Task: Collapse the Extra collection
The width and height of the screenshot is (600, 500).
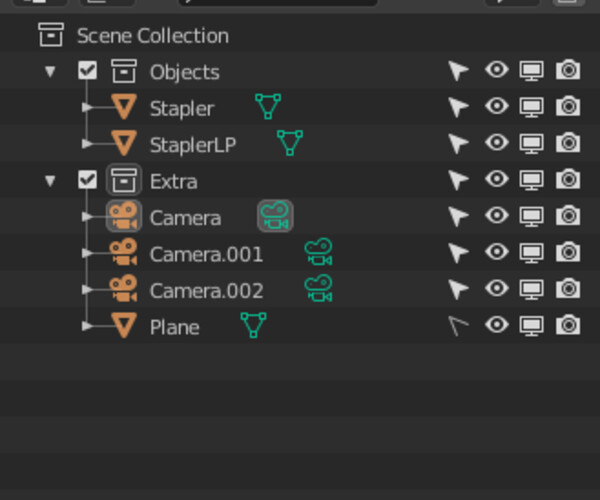Action: pyautogui.click(x=50, y=181)
